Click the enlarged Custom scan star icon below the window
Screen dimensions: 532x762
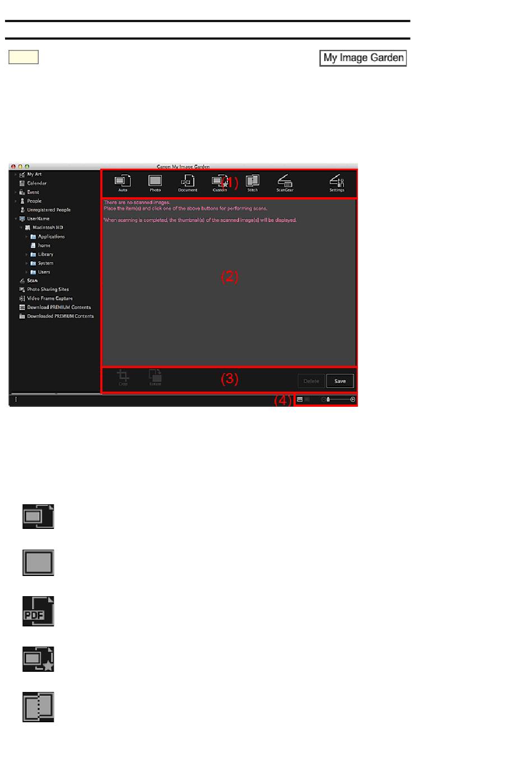[x=38, y=659]
